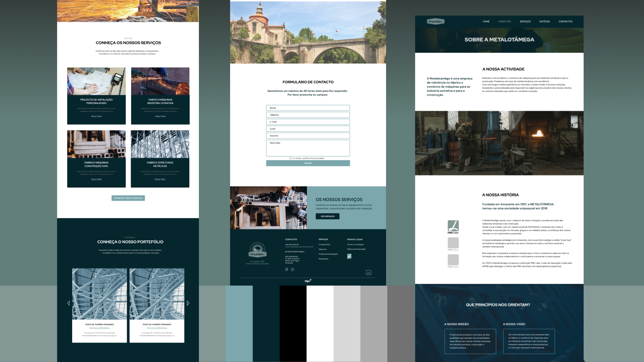Click the Nome input field
The height and width of the screenshot is (362, 644).
point(308,108)
